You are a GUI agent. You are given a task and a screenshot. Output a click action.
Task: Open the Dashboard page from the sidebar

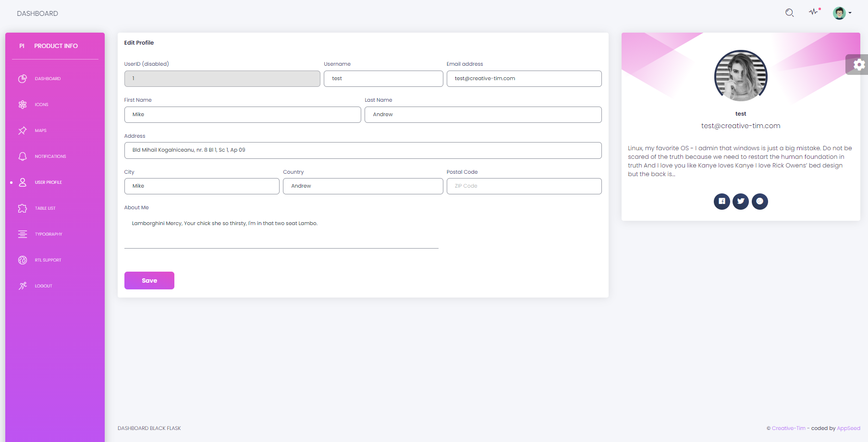click(x=47, y=78)
